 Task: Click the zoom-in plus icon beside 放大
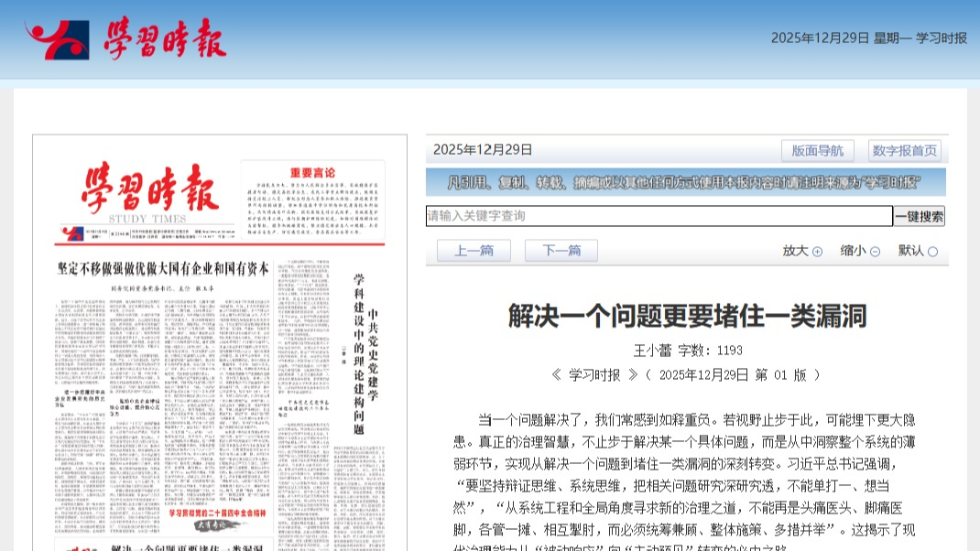[817, 252]
